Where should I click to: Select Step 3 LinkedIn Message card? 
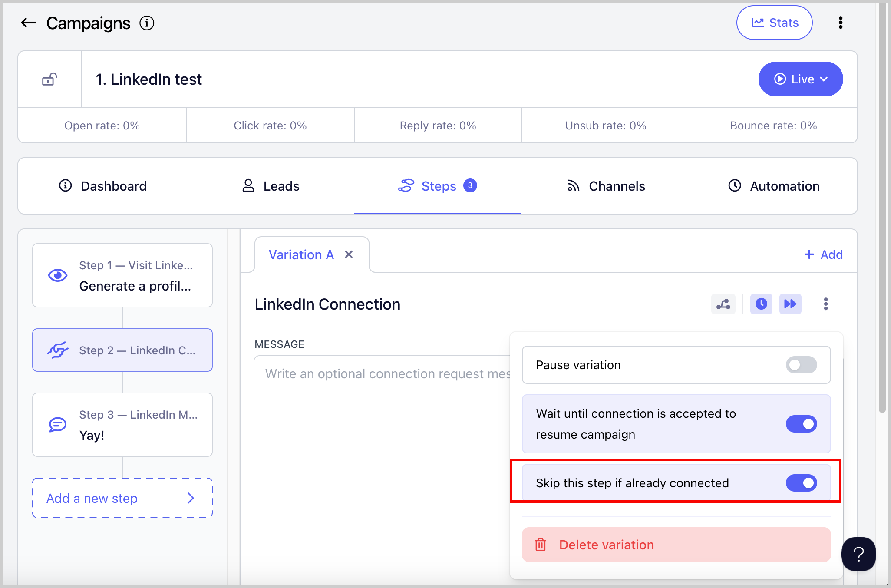click(122, 425)
